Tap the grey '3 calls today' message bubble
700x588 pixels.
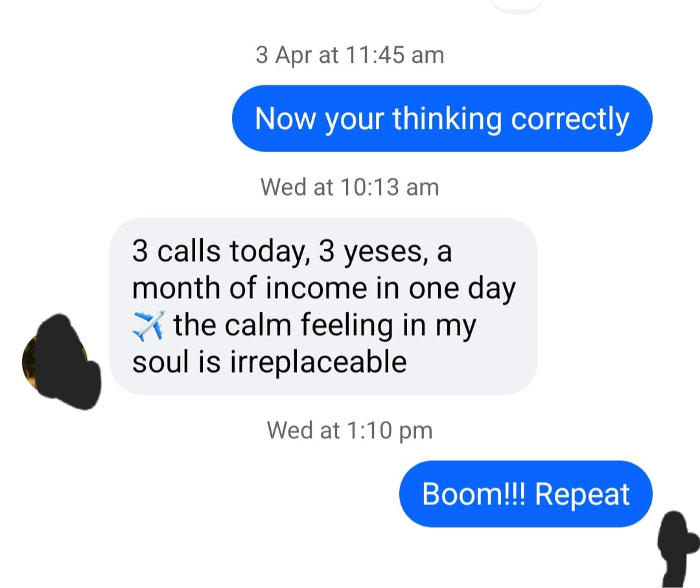[323, 306]
